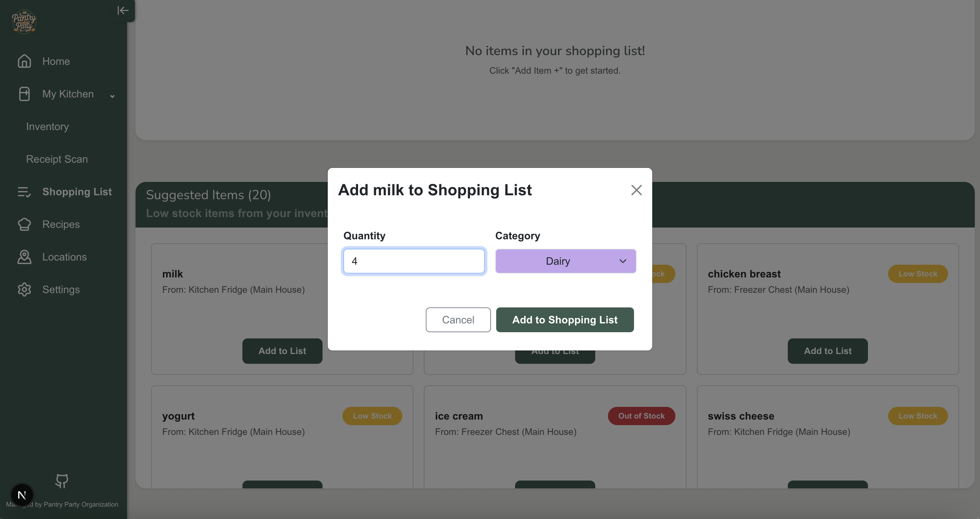Click the My Kitchen fridge icon
Screen dimensions: 980x519
24,94
